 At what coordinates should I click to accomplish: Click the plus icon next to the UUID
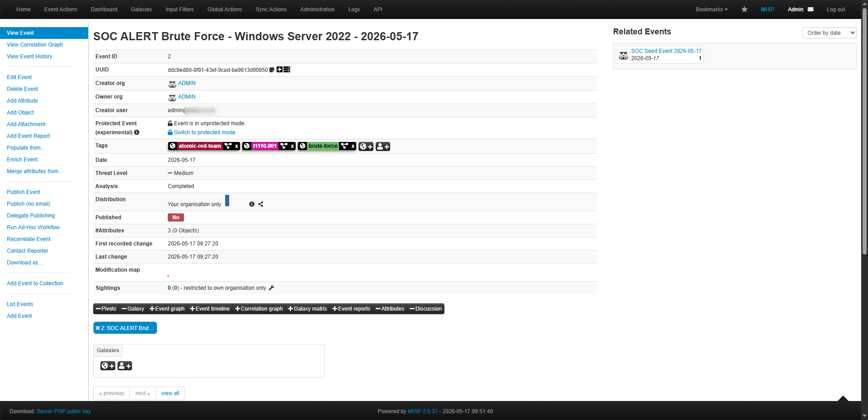pyautogui.click(x=279, y=70)
